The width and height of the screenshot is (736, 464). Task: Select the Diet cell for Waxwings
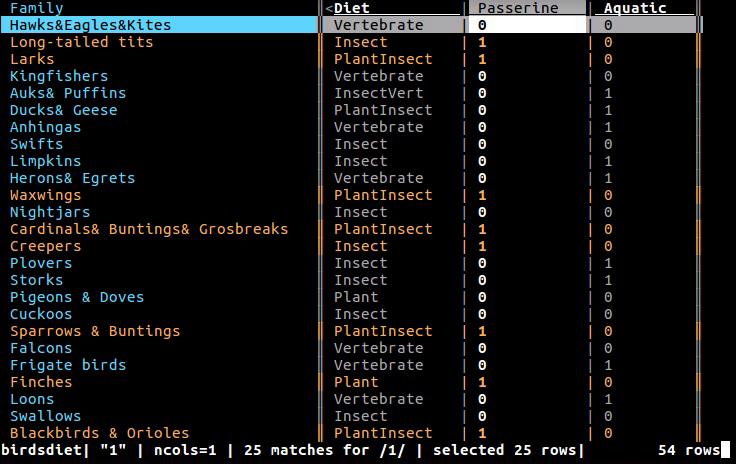[x=383, y=195]
